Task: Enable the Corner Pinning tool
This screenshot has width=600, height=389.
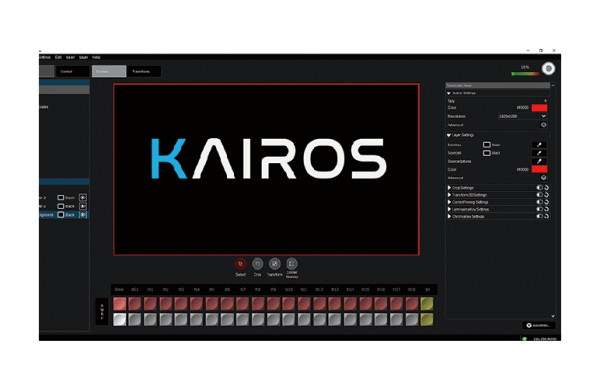Action: (292, 264)
